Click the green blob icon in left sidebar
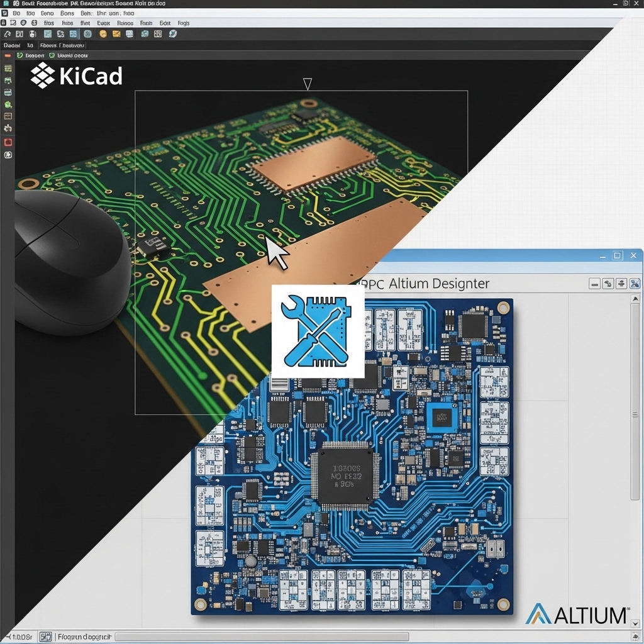644x644 pixels. point(8,105)
